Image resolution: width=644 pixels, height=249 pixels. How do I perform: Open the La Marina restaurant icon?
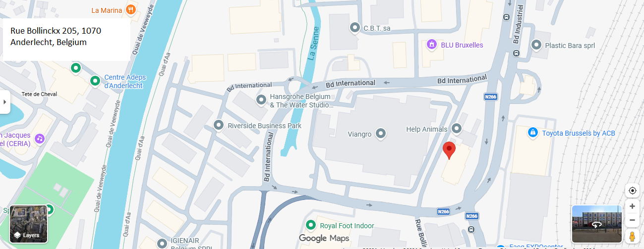[x=131, y=9]
